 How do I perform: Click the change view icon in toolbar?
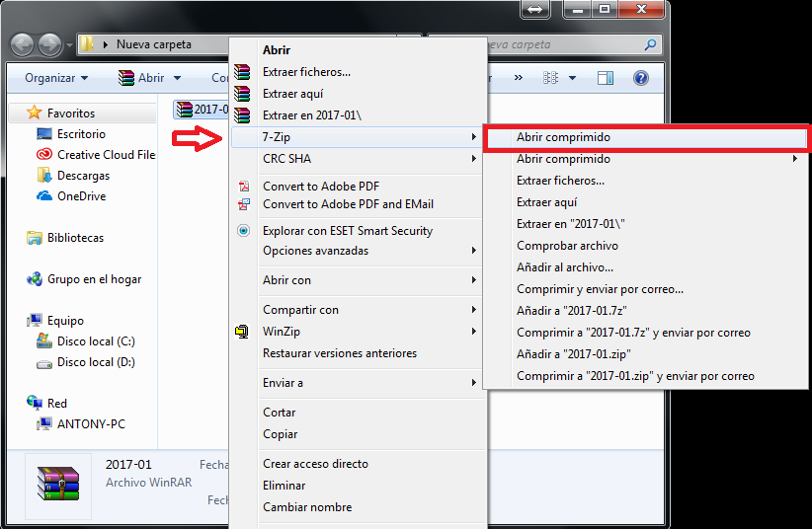(550, 78)
